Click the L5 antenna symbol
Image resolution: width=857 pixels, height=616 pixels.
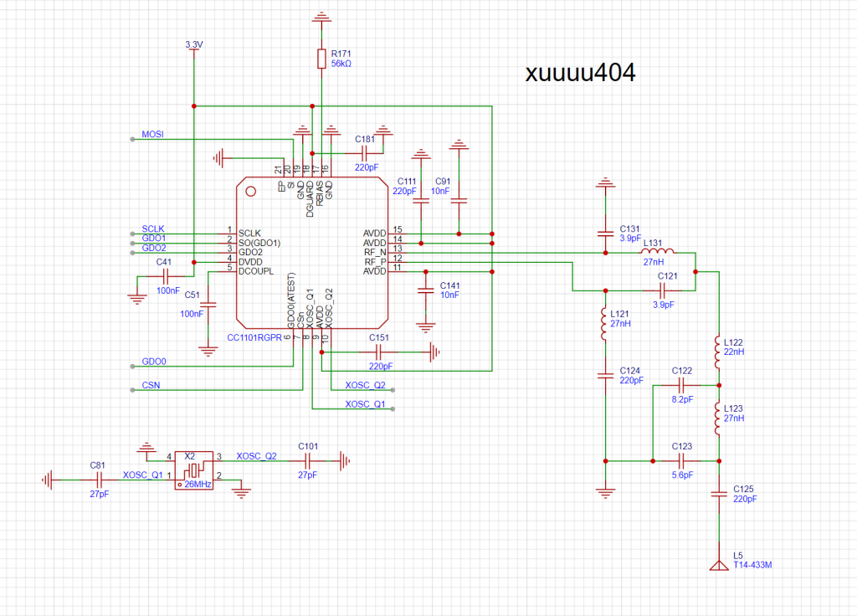pyautogui.click(x=717, y=565)
